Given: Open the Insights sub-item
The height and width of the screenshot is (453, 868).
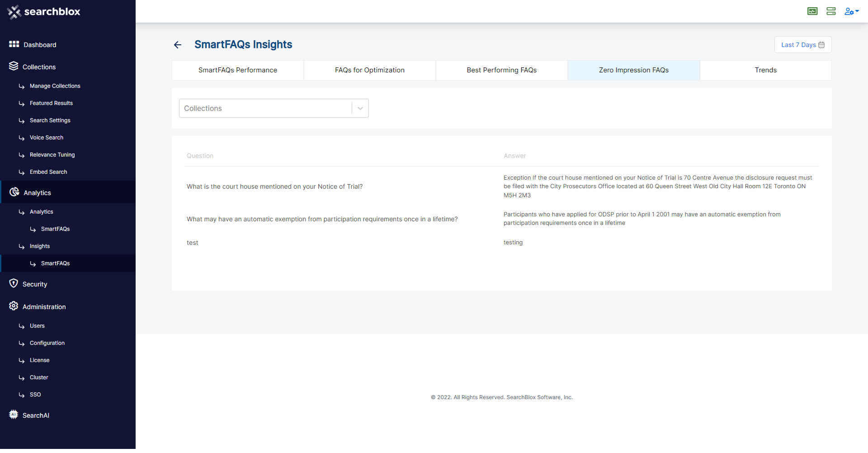Looking at the screenshot, I should 40,246.
